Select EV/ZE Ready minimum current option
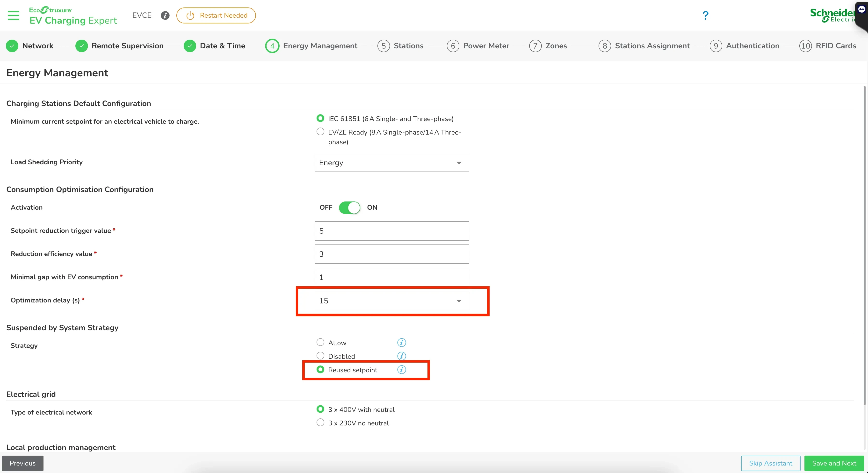The image size is (868, 473). 320,132
